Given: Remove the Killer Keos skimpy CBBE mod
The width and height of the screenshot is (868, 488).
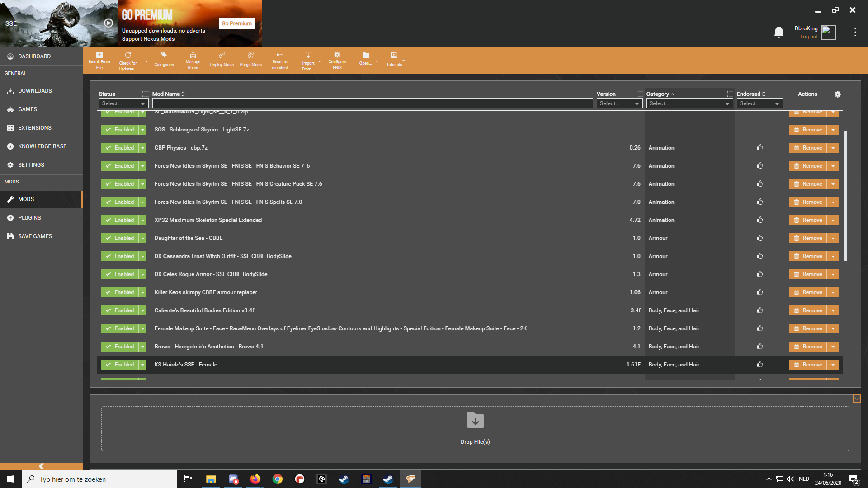Looking at the screenshot, I should [x=808, y=292].
